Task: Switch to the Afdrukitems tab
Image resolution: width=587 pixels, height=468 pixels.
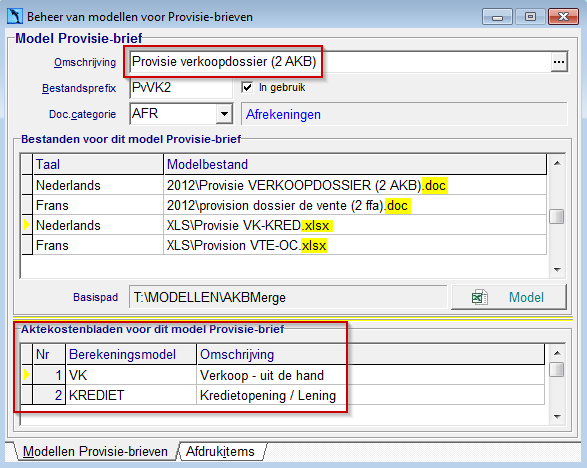Action: [x=220, y=451]
